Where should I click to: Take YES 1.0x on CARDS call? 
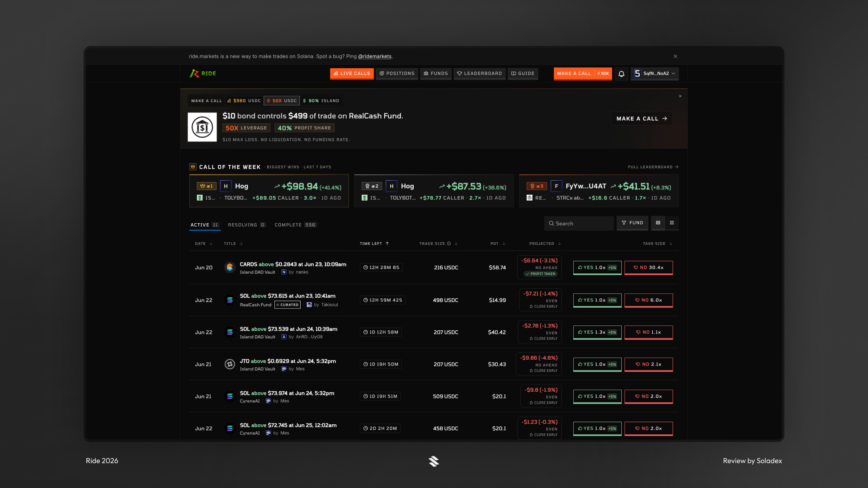597,267
